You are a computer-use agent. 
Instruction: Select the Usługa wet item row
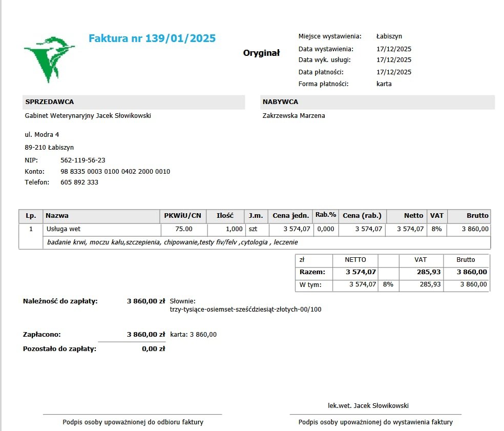[255, 229]
